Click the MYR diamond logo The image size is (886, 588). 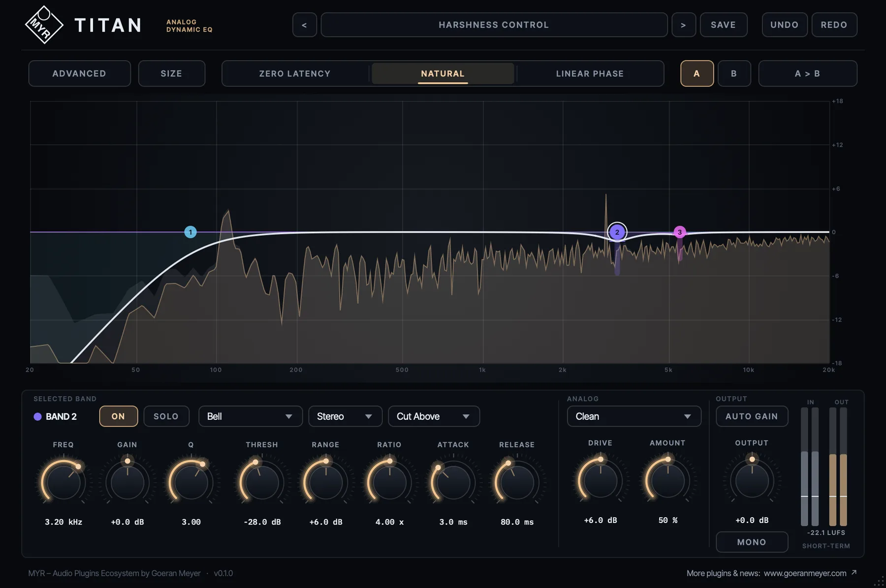click(44, 25)
